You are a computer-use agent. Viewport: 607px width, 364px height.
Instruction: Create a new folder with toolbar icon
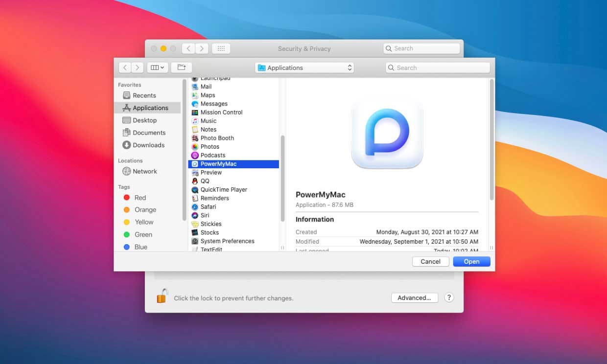pos(182,68)
